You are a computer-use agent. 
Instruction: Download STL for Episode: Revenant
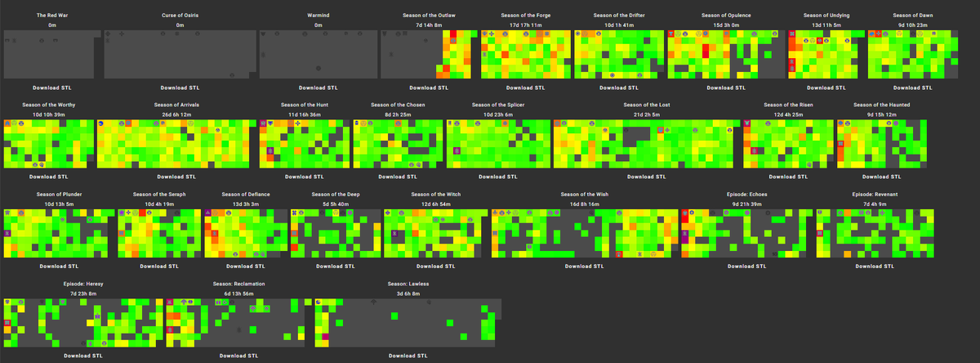(x=875, y=267)
